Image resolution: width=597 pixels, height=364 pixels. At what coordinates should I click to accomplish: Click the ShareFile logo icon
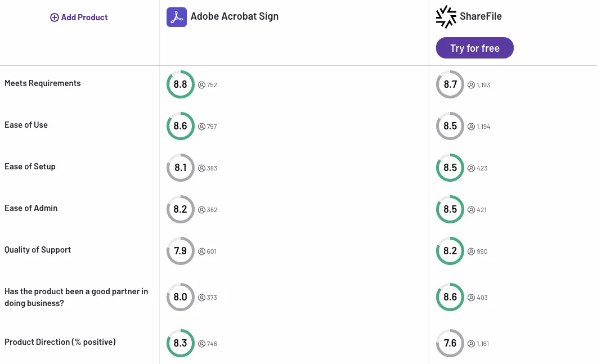(446, 16)
